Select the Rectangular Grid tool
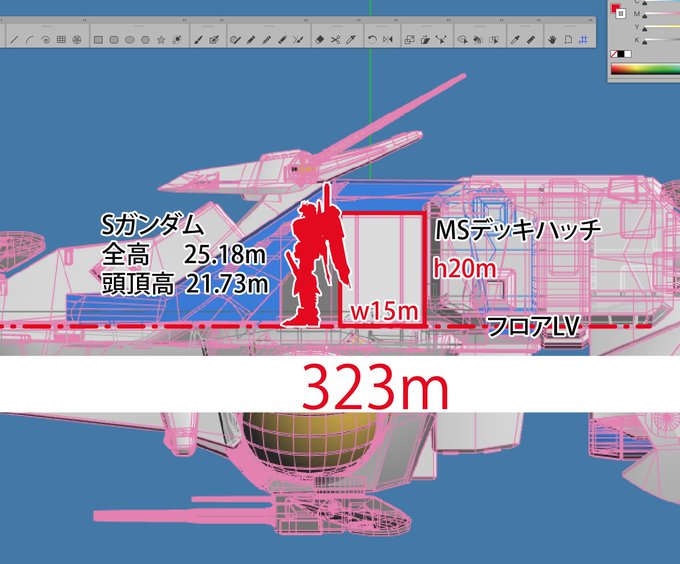Viewport: 680px width, 564px height. point(61,40)
